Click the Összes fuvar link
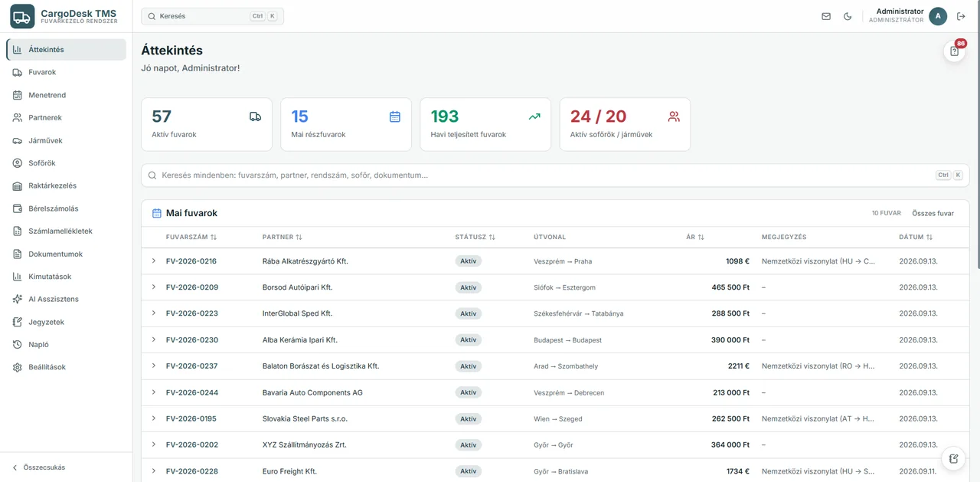The height and width of the screenshot is (482, 980). coord(933,213)
